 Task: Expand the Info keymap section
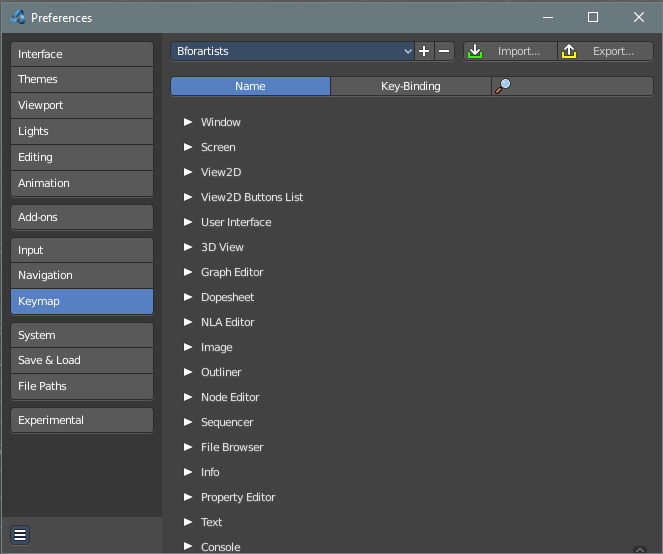click(188, 472)
